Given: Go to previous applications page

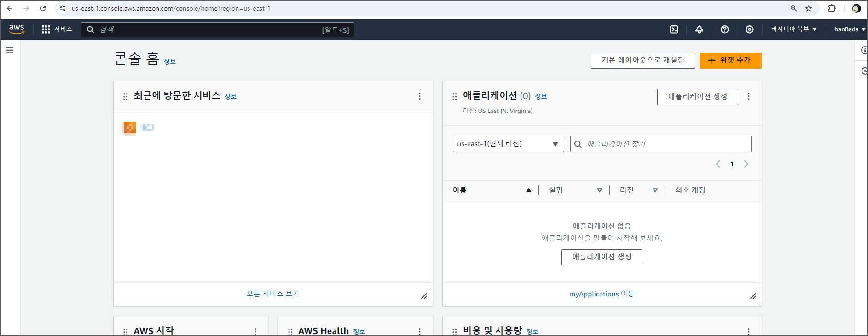Looking at the screenshot, I should tap(718, 164).
